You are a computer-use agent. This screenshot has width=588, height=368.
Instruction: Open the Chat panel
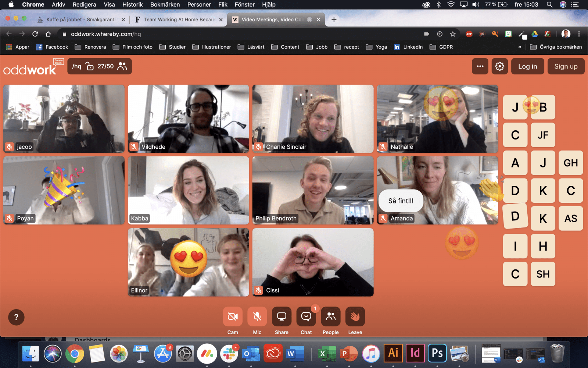pos(306,316)
